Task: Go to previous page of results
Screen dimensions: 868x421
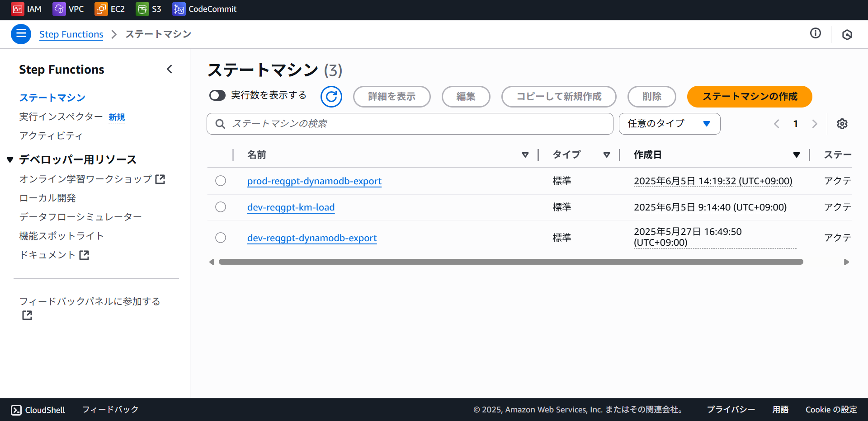Action: point(777,124)
